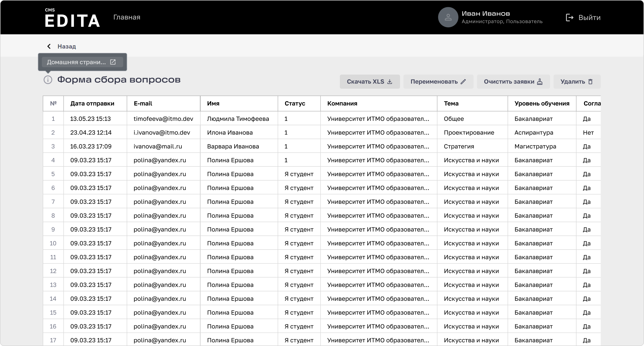Screen dimensions: 644x346
Task: Clear entries with Очистить заявки button
Action: coord(513,82)
